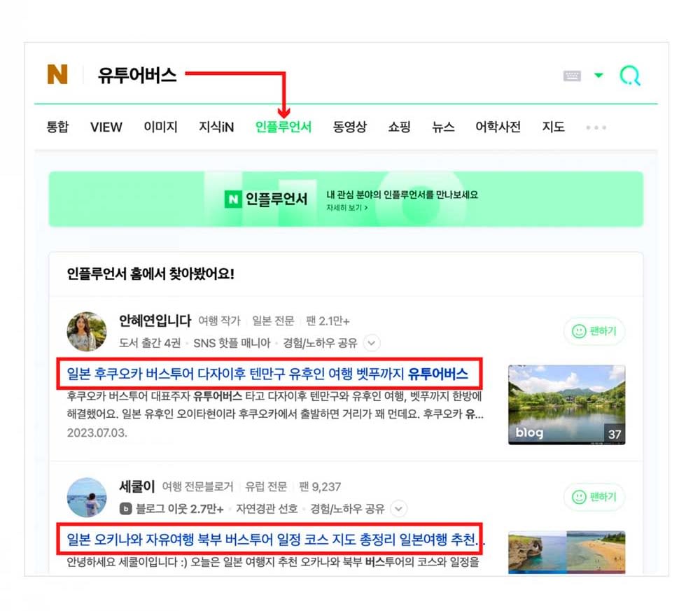Click the 일본 전문 label
The image size is (700, 611).
point(273,321)
